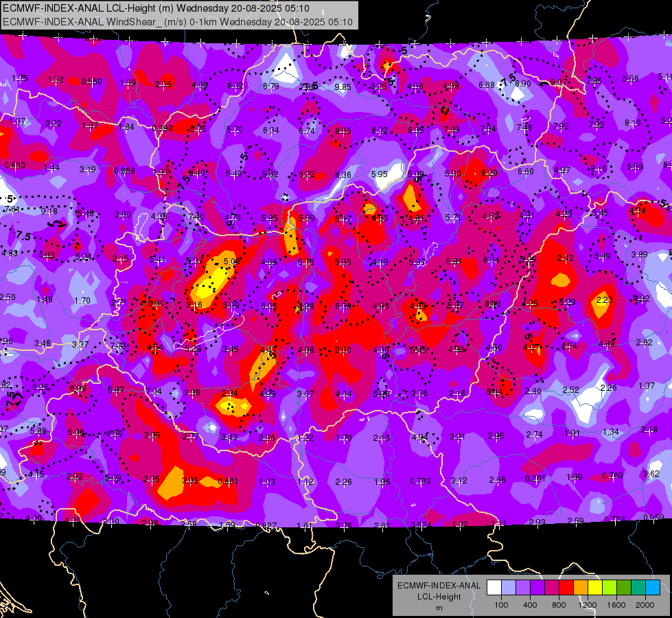Click the map value 5.95
The width and height of the screenshot is (672, 618).
coord(380,174)
